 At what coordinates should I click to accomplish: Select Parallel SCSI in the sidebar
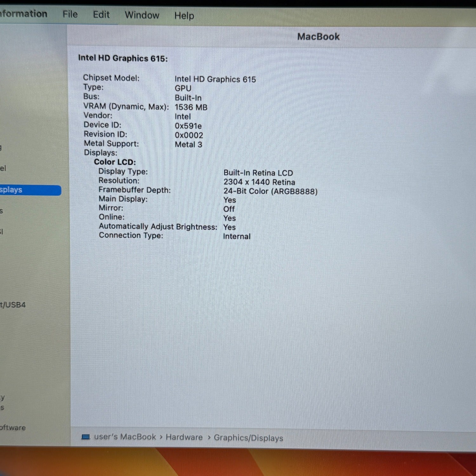tap(2, 232)
